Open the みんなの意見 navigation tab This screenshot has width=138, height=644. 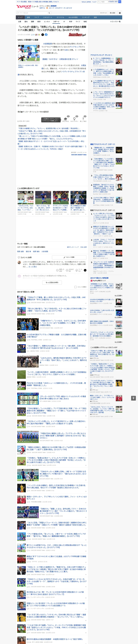pos(73,17)
